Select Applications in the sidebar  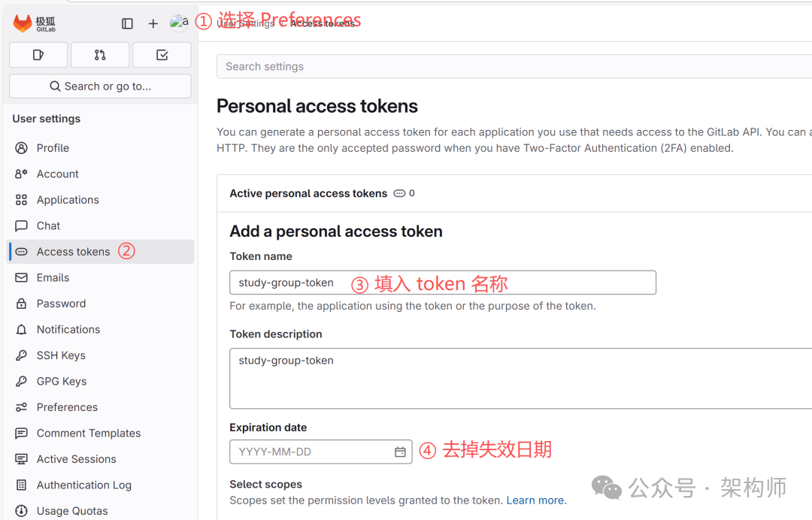click(x=68, y=200)
